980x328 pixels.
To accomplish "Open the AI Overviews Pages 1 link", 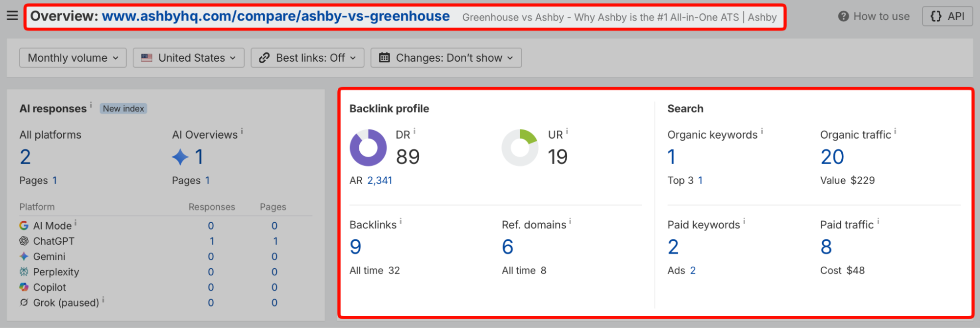I will [x=207, y=180].
